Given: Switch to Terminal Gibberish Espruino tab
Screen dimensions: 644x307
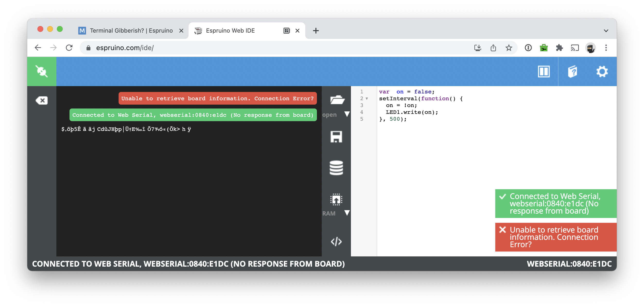Looking at the screenshot, I should tap(131, 30).
